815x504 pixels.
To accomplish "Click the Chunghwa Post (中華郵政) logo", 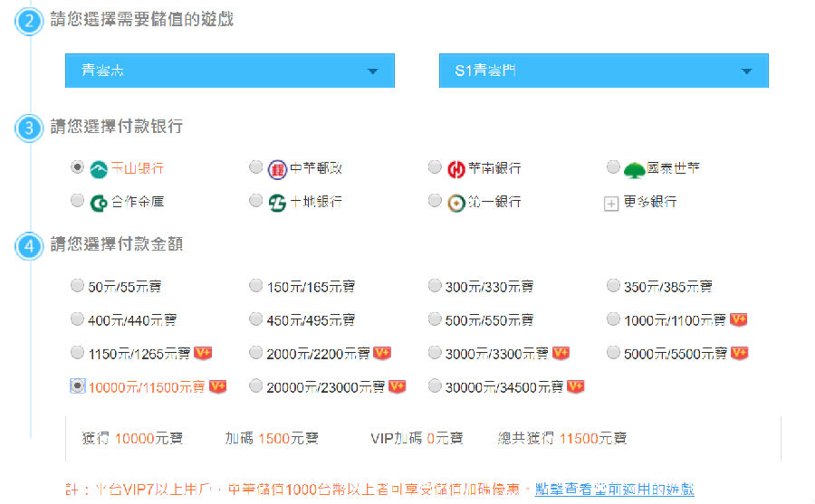I will pos(277,169).
